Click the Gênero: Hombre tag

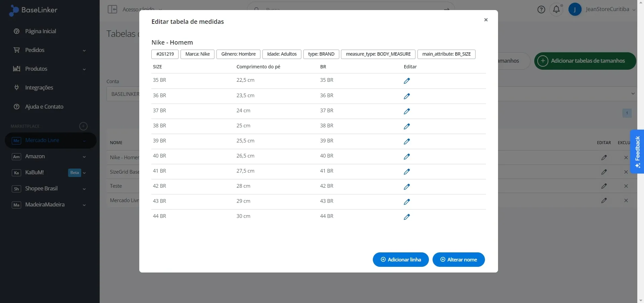(x=238, y=54)
